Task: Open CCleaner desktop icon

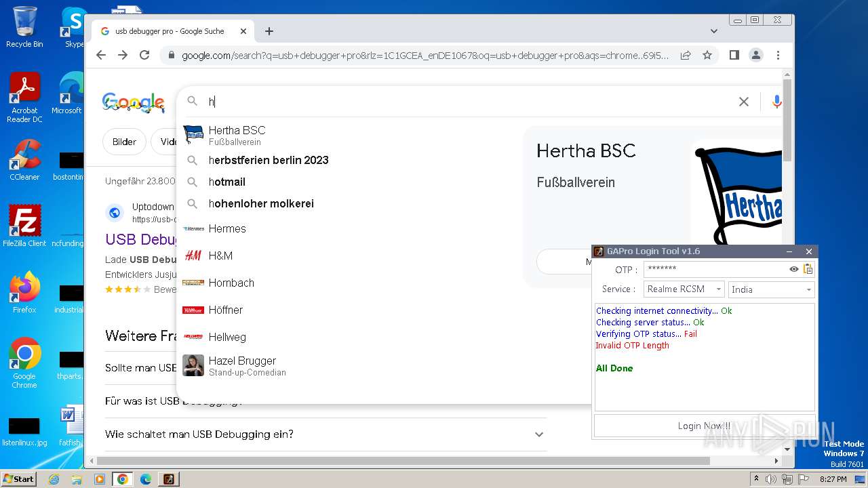Action: [24, 160]
